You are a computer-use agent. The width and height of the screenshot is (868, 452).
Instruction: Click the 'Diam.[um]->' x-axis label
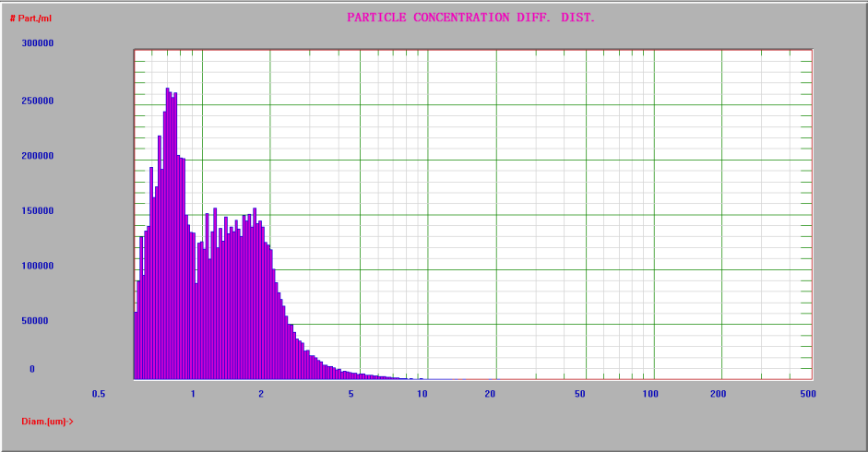47,422
